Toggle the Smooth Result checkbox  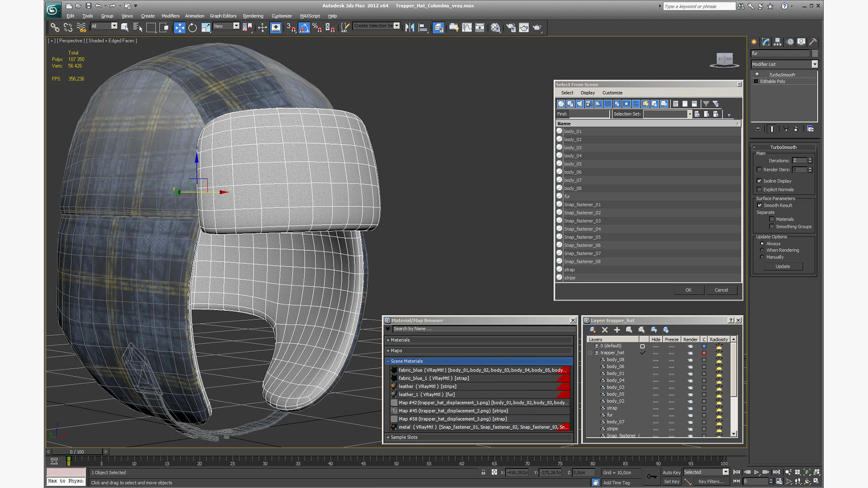pyautogui.click(x=759, y=205)
